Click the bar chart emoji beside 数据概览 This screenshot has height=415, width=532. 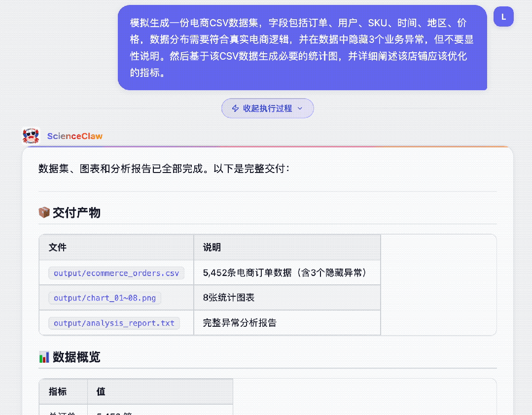coord(44,357)
